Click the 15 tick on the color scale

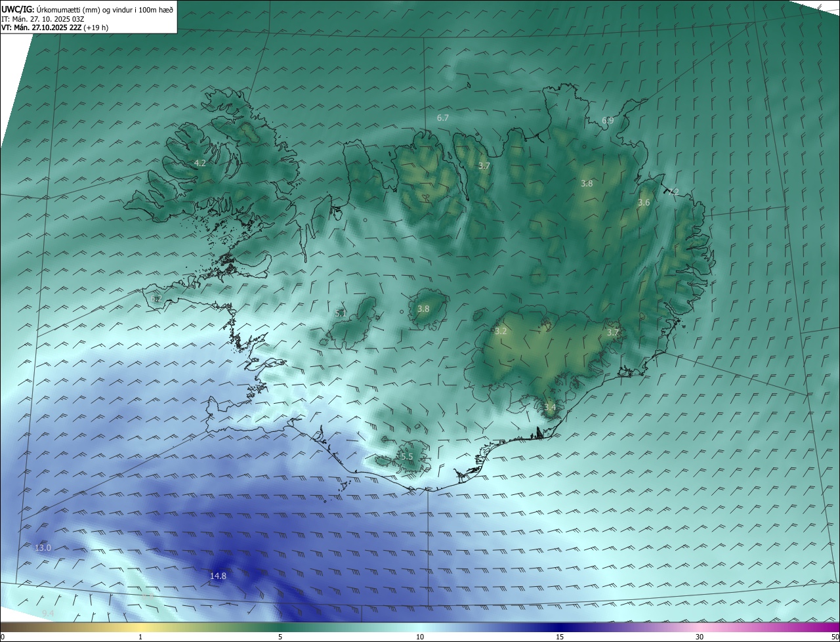(559, 637)
